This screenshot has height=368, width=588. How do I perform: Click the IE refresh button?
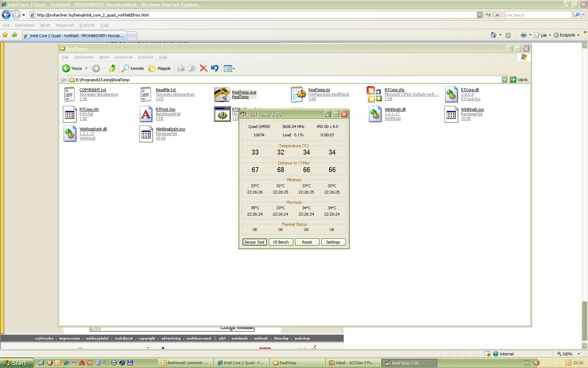488,15
